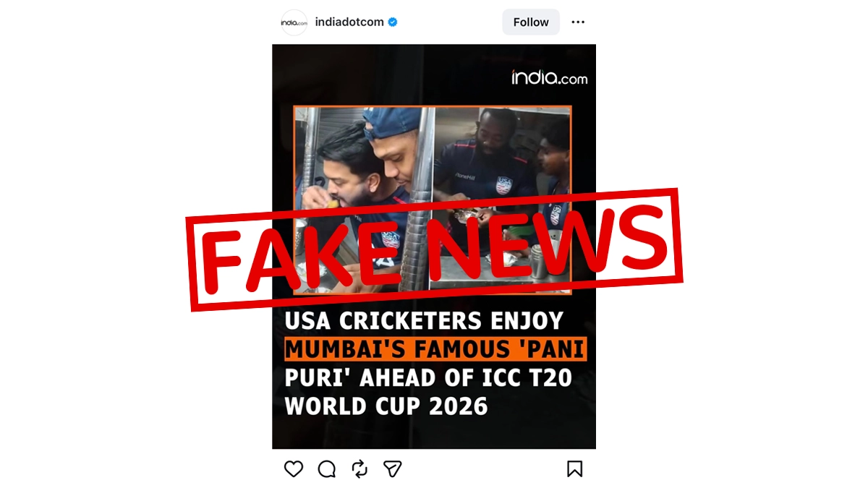Screen dimensions: 868x488
Task: Share post with paper plane icon
Action: [x=392, y=469]
